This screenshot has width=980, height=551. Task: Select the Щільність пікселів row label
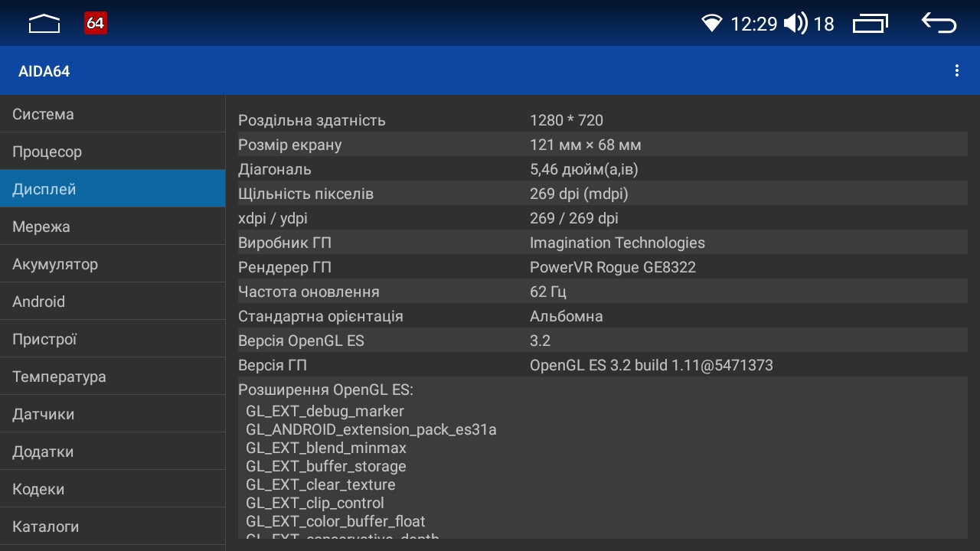[305, 194]
